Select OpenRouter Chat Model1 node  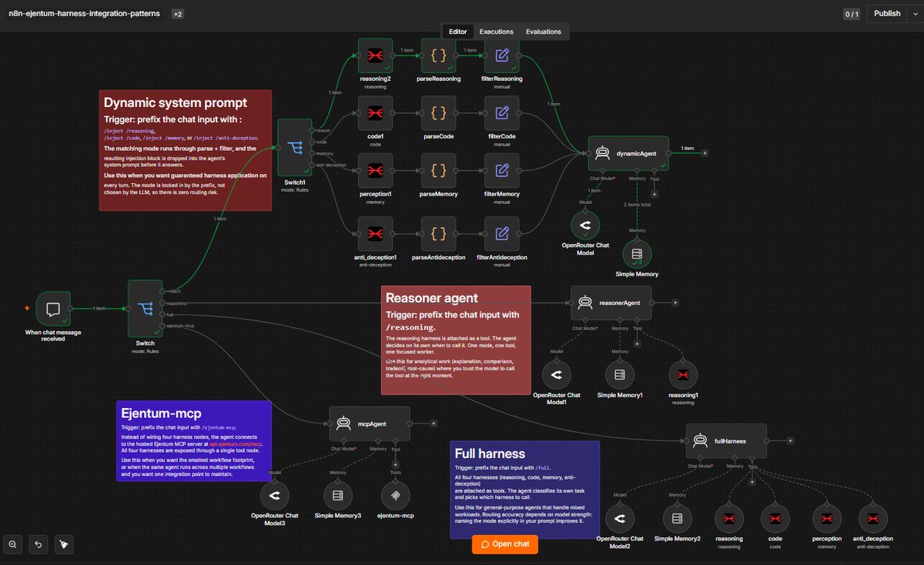pos(557,376)
